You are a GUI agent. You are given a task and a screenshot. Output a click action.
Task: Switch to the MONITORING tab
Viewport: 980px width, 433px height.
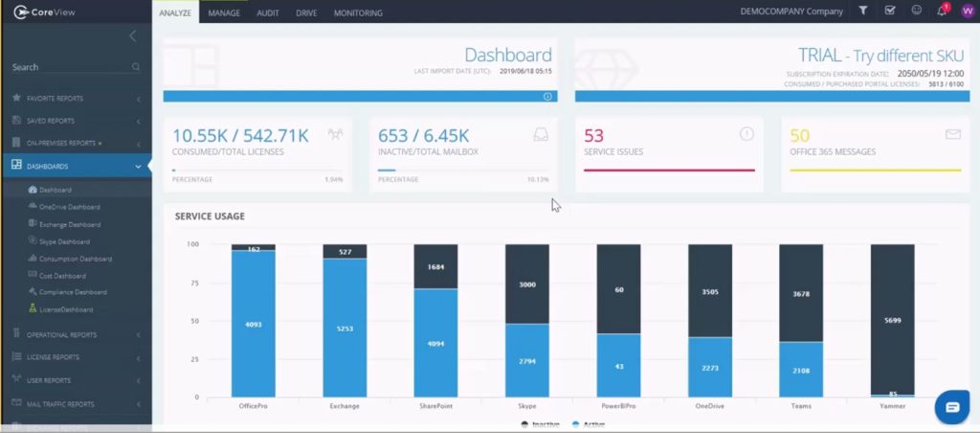pos(358,12)
